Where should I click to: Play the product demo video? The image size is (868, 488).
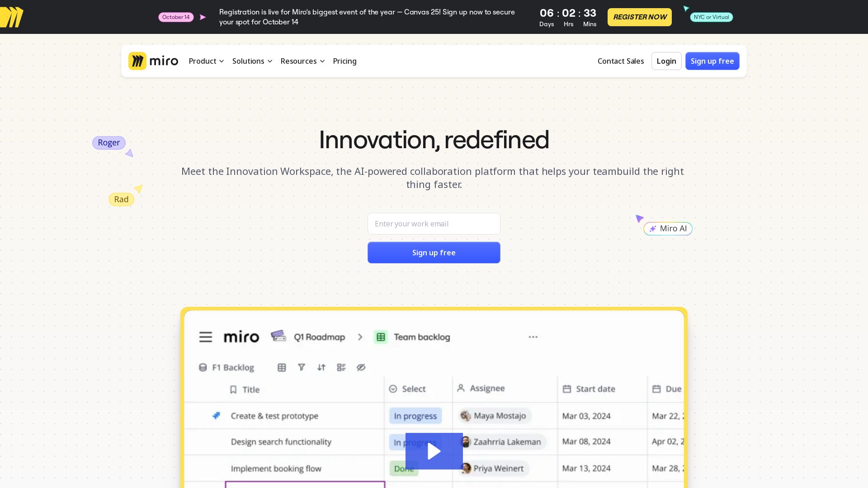pos(434,451)
